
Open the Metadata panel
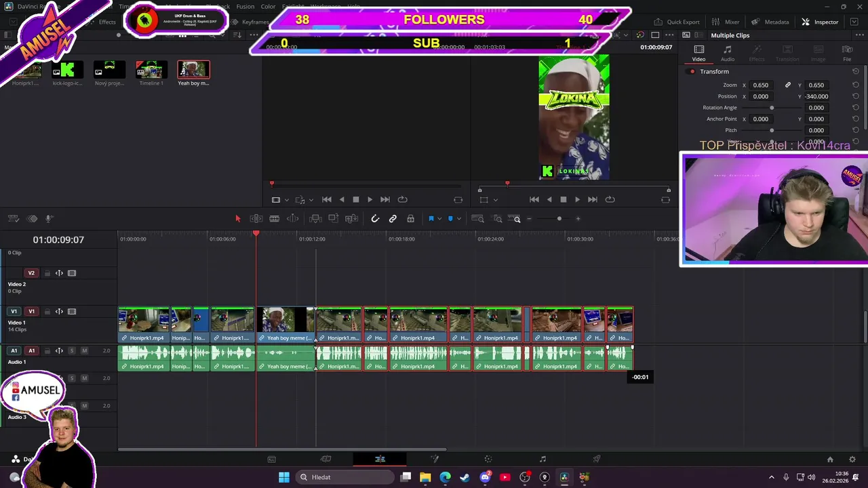770,22
